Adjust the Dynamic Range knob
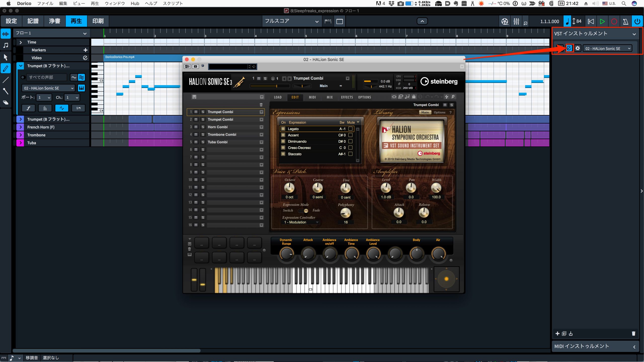The image size is (644, 362). click(x=287, y=253)
